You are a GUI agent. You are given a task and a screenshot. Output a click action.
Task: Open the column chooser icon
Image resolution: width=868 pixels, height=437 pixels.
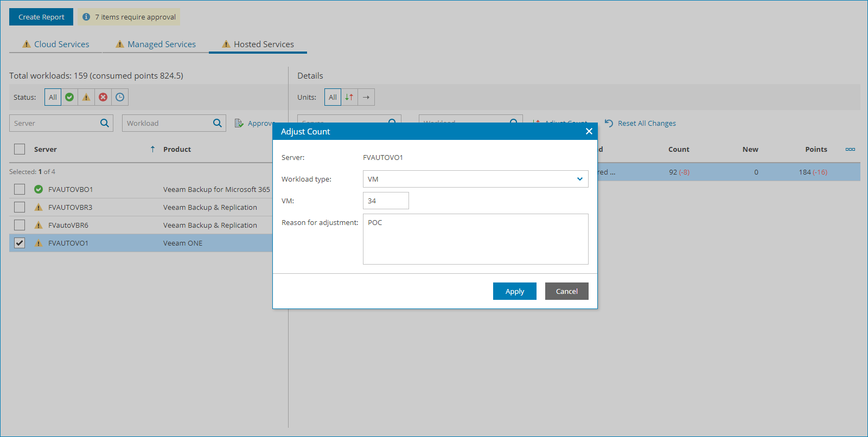850,149
